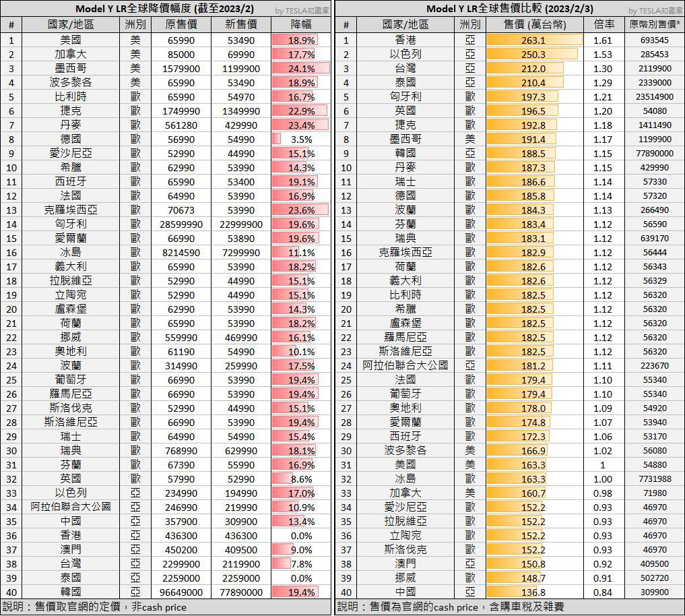Viewport: 685px width, 616px height.
Task: Click the 693545 local currency price cell
Action: coord(654,40)
